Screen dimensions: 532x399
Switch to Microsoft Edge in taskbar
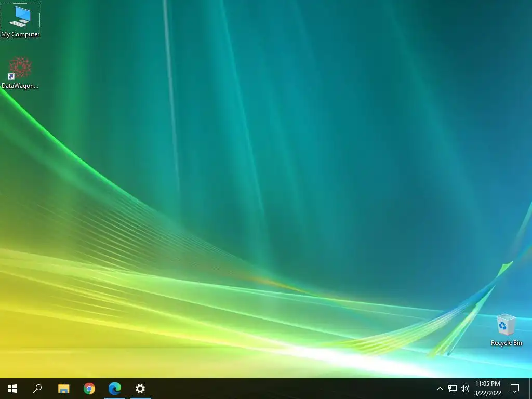point(115,389)
